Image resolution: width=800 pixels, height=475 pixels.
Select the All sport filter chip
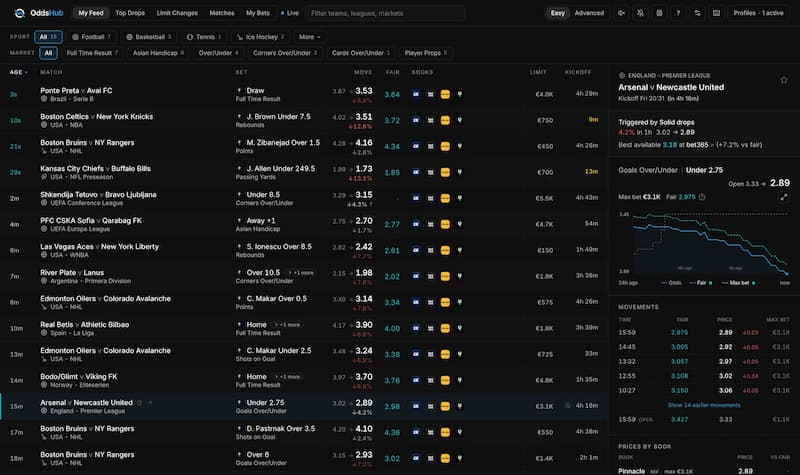click(x=48, y=37)
